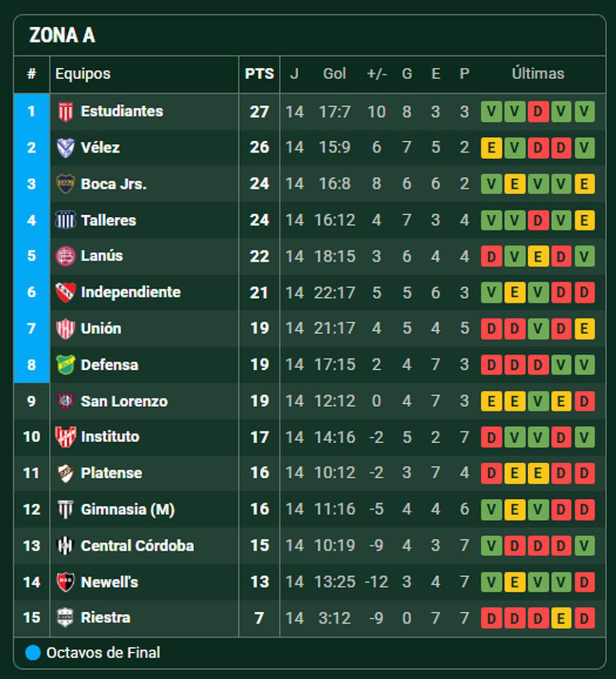The width and height of the screenshot is (616, 679).
Task: Click the Gimnasia (M) team name
Action: (128, 510)
